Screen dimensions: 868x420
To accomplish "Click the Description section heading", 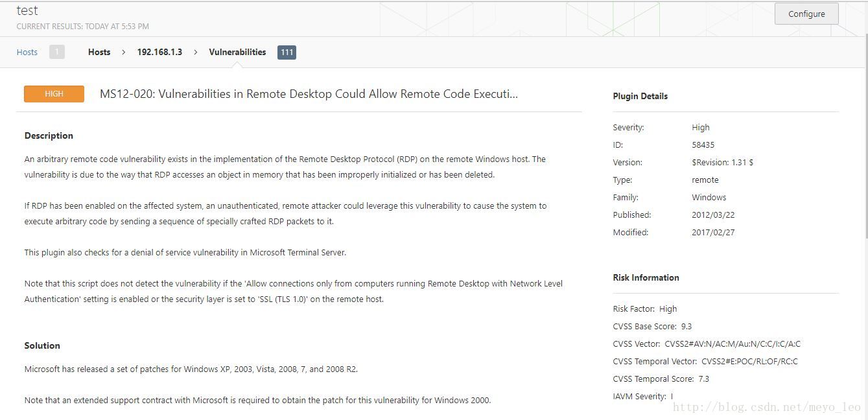I will [49, 135].
